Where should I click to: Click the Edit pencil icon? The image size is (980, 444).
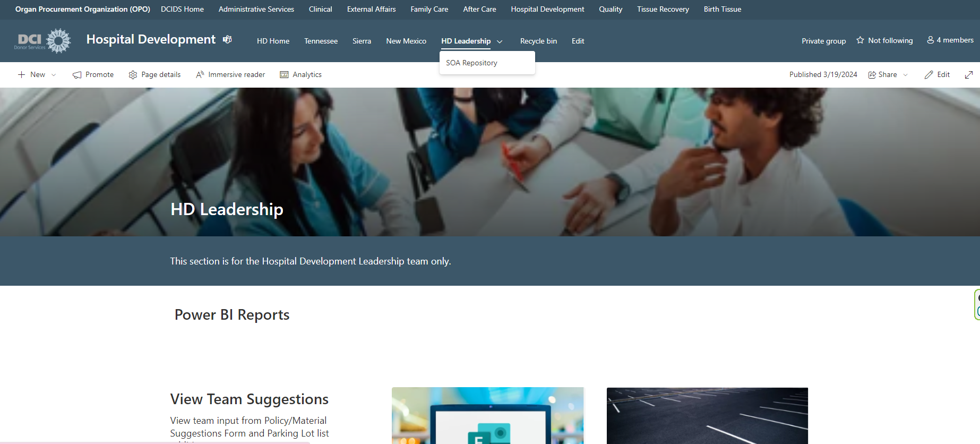pyautogui.click(x=929, y=75)
